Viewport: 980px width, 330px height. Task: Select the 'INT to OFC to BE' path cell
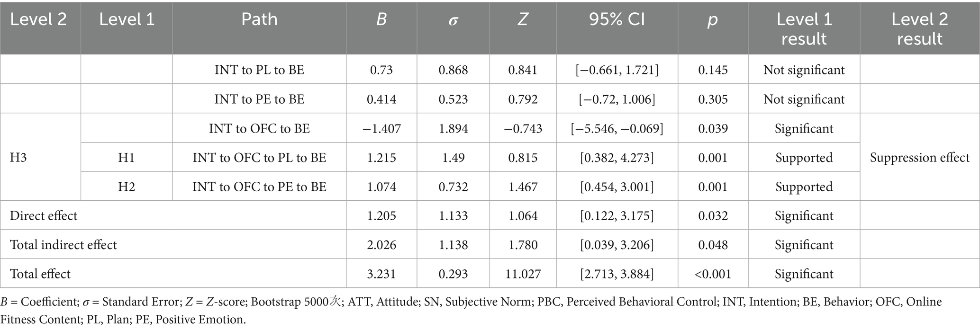[x=259, y=129]
